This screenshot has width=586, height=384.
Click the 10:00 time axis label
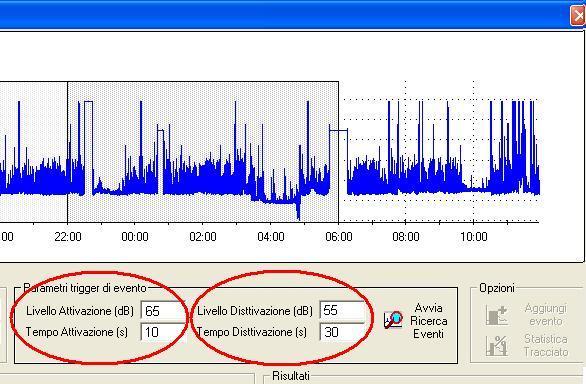pos(474,237)
